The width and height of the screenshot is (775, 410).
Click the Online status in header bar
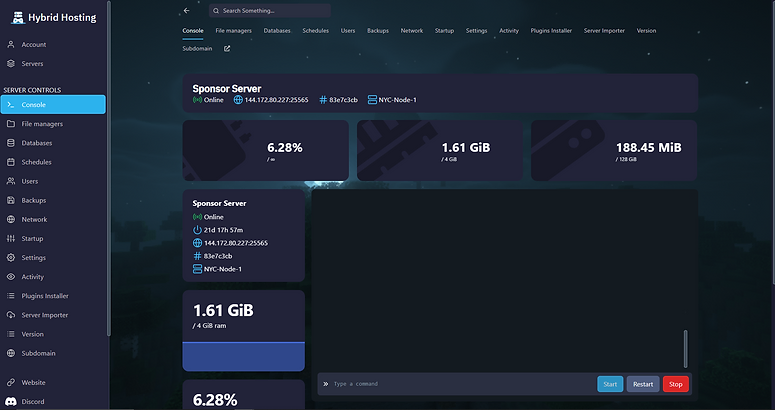pyautogui.click(x=214, y=100)
